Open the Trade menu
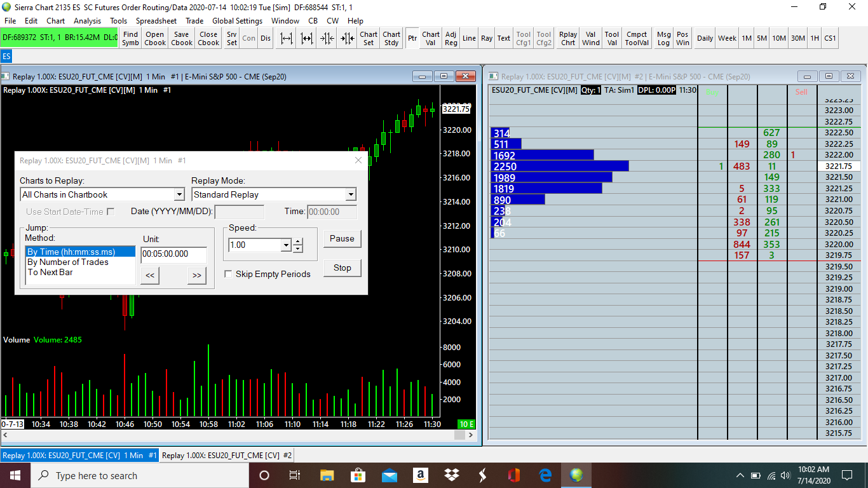The image size is (868, 488). tap(194, 21)
